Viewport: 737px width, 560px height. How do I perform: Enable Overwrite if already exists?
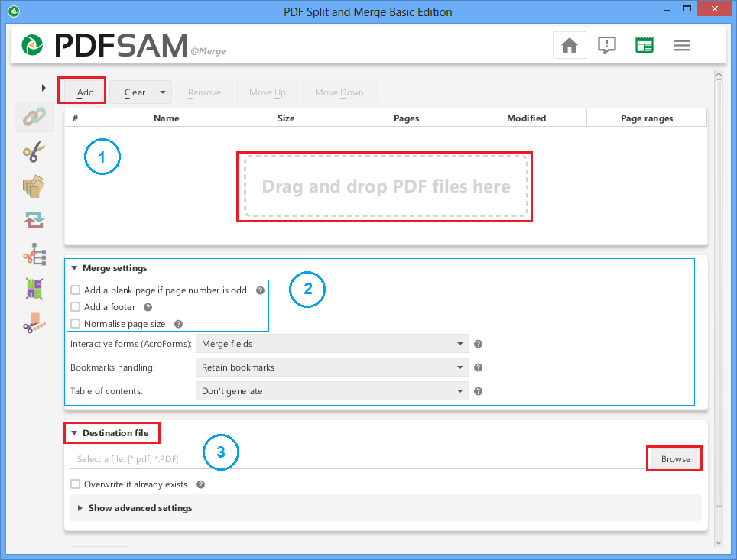[x=75, y=484]
